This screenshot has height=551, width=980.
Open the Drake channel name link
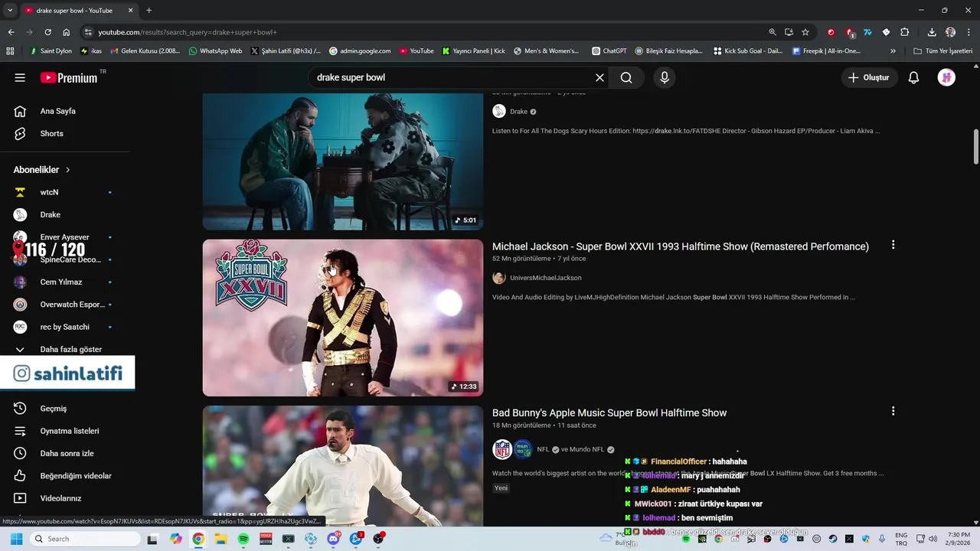tap(518, 111)
